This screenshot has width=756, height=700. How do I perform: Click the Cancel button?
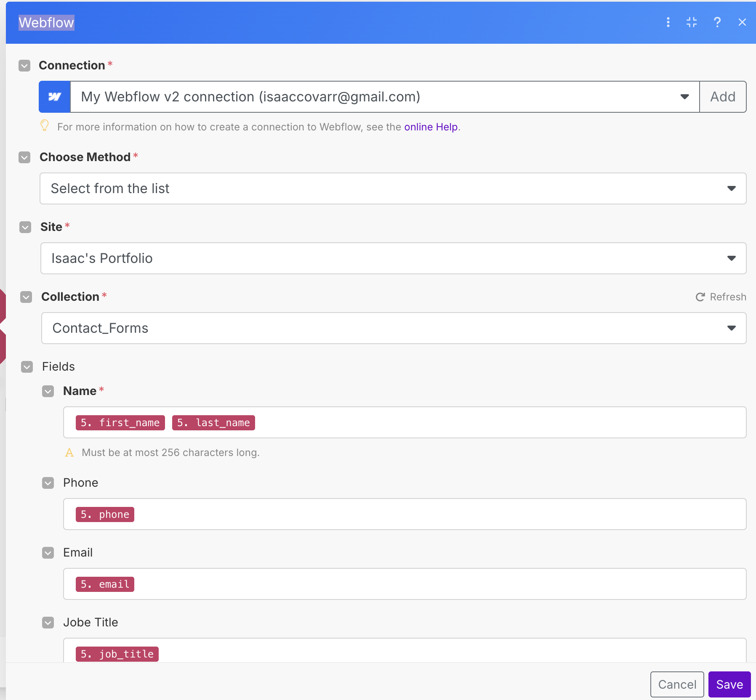677,684
